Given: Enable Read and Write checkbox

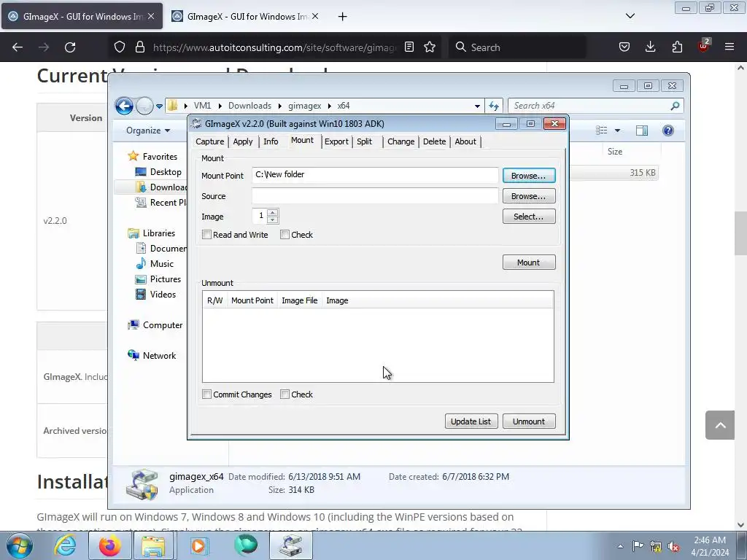Looking at the screenshot, I should (x=206, y=235).
